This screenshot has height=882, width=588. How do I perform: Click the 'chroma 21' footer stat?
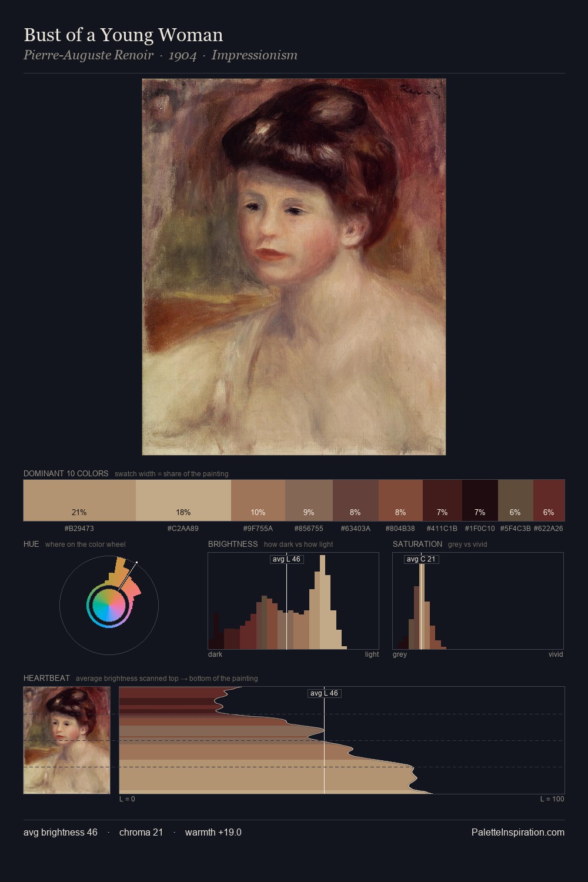(141, 832)
